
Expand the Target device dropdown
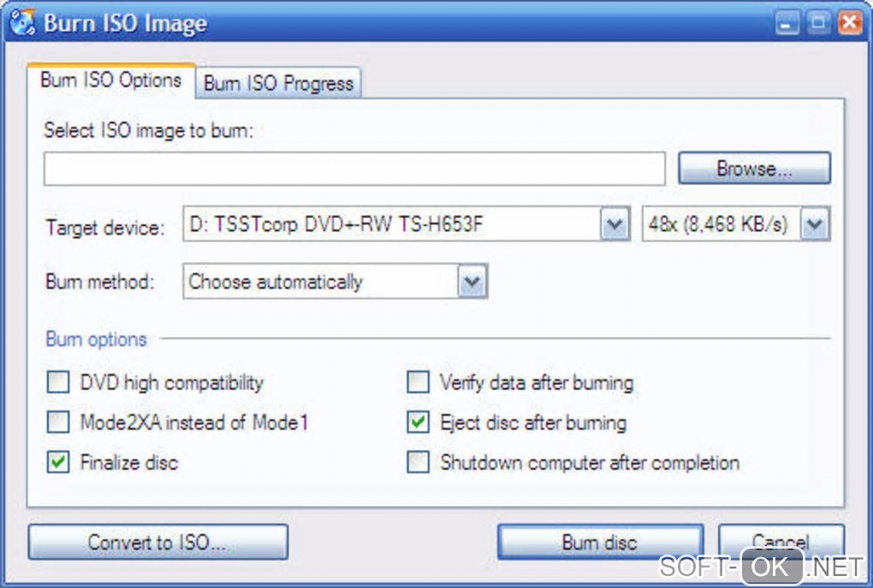[615, 226]
